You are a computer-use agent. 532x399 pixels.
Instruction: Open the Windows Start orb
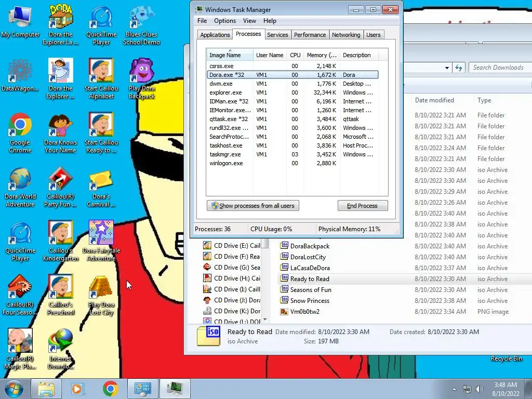14,389
